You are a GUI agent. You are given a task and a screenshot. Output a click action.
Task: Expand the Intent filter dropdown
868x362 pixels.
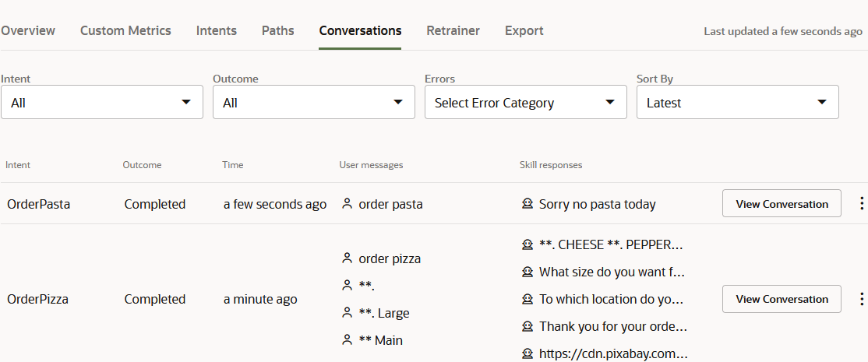(x=102, y=103)
